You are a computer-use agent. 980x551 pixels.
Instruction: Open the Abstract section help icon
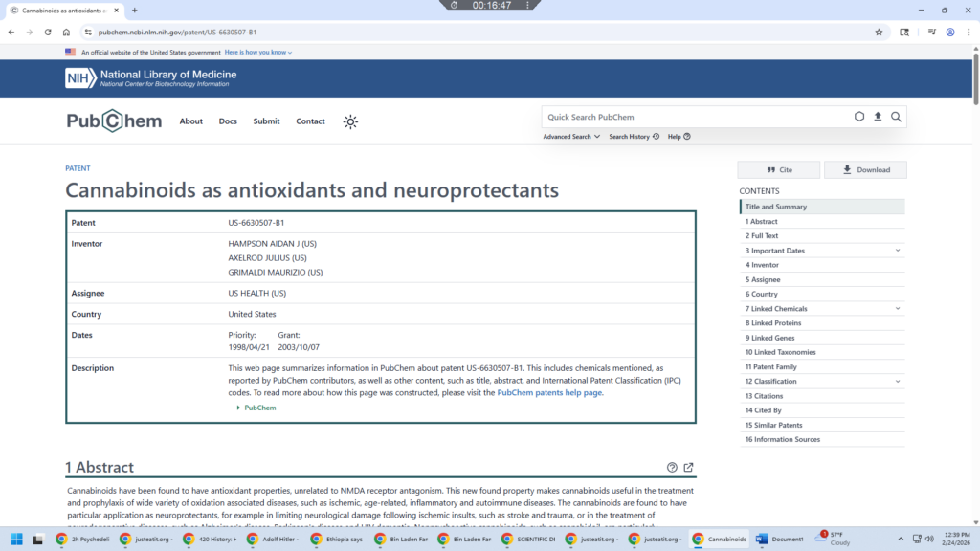pos(672,468)
